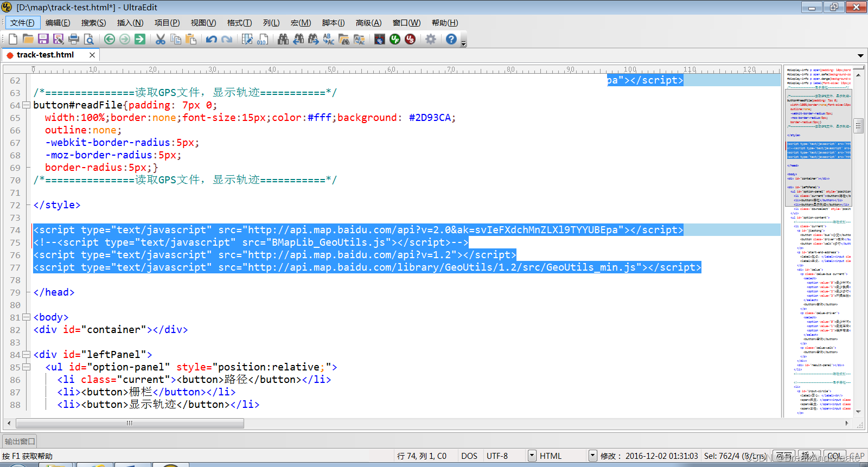Click the vertical scrollbar thumb
The width and height of the screenshot is (868, 467).
[x=858, y=126]
